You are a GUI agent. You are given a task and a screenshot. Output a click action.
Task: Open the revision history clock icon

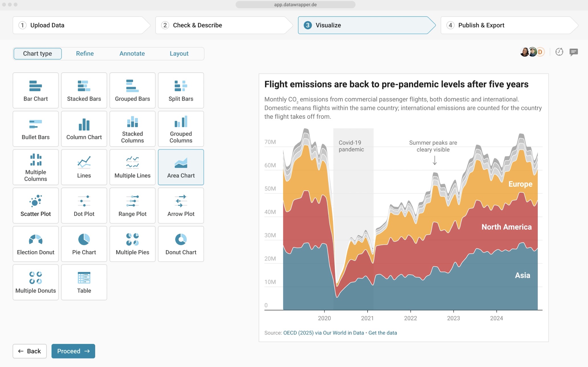point(559,52)
